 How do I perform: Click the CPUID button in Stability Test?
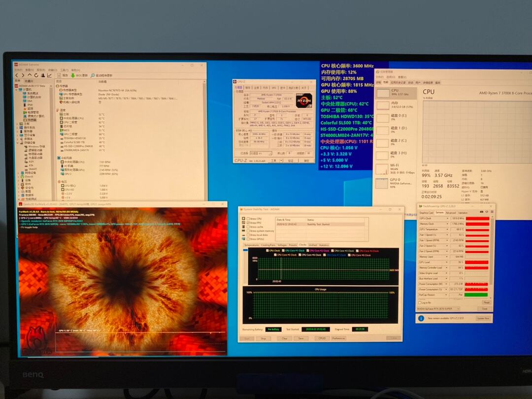tap(322, 338)
